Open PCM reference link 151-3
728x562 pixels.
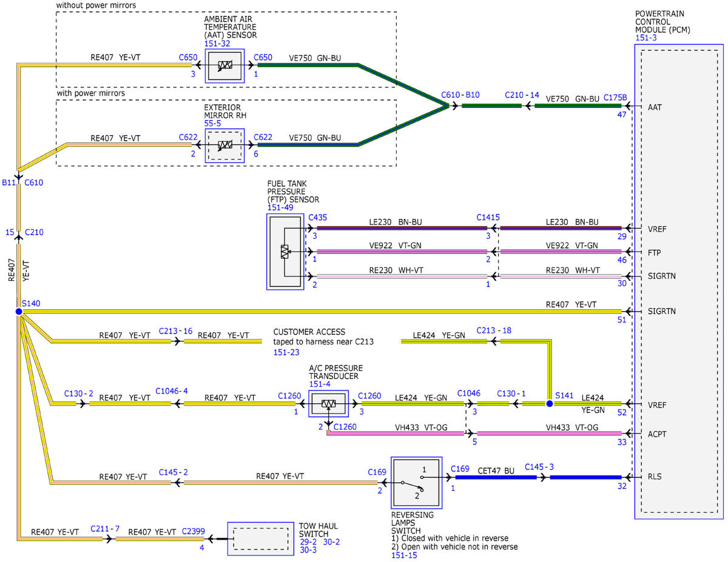(x=647, y=38)
